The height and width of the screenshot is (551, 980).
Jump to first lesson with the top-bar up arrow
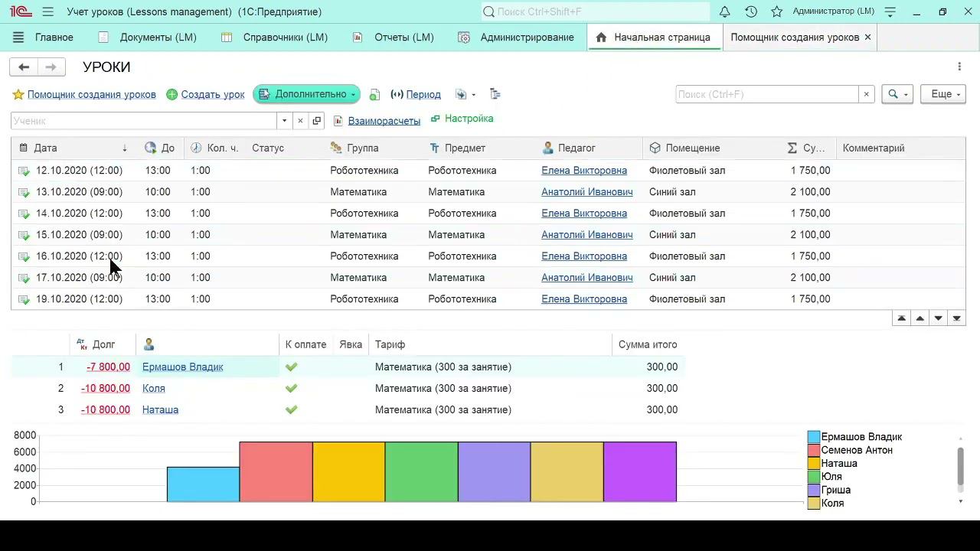tap(901, 318)
